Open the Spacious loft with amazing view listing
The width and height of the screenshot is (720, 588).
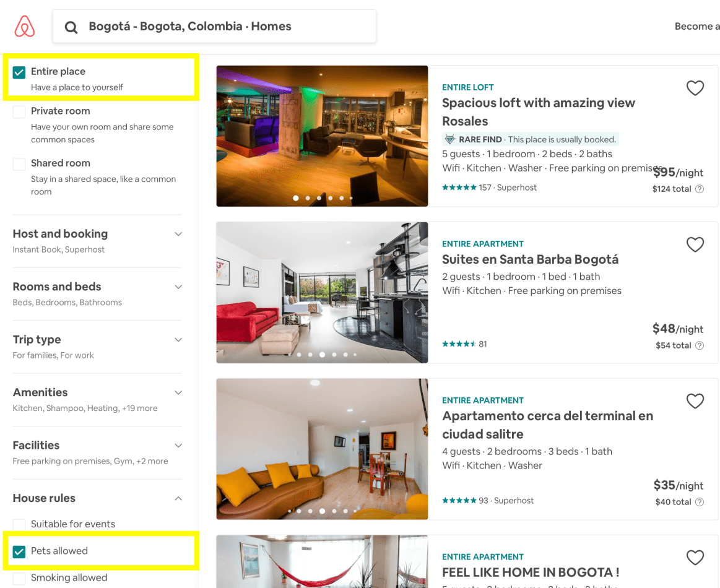pos(539,103)
